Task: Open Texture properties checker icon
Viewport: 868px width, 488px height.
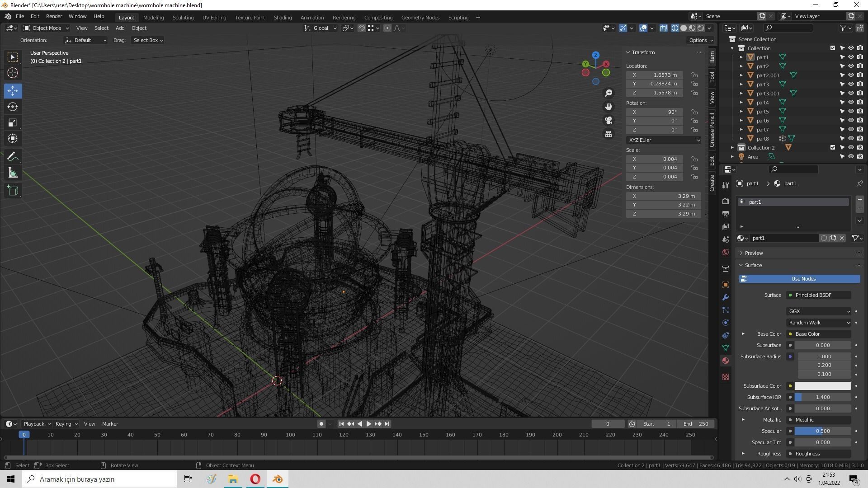Action: (x=726, y=377)
